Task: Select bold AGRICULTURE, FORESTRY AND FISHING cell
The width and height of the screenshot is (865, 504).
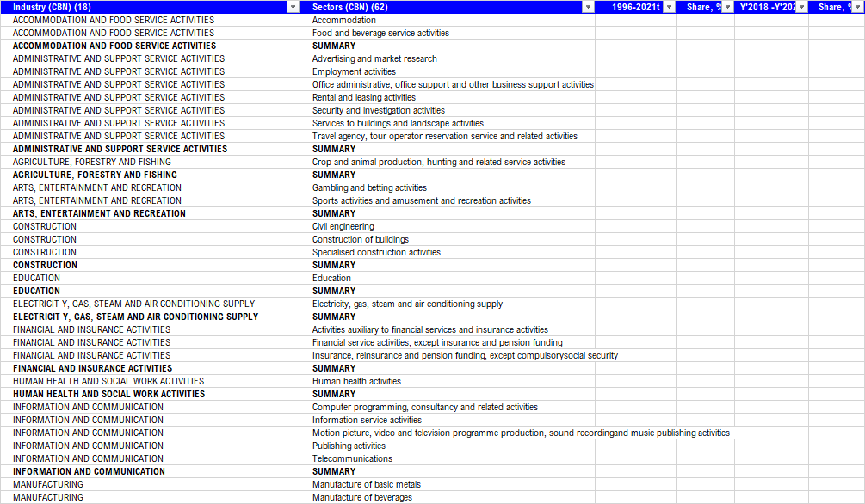Action: (x=150, y=175)
